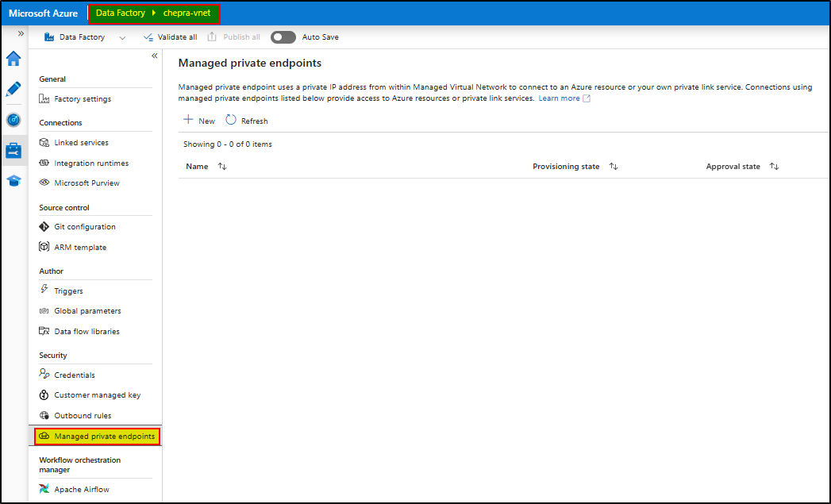Viewport: 831px width, 504px height.
Task: Click the Customer managed key icon
Action: (44, 394)
